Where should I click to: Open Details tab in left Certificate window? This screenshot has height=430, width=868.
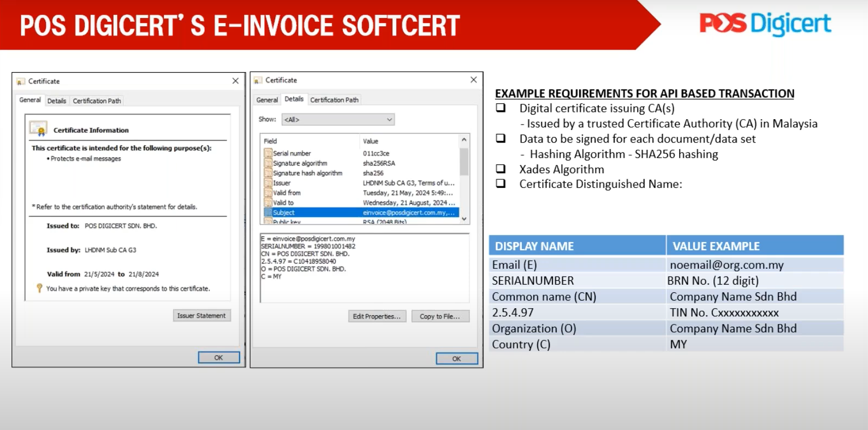[x=57, y=101]
